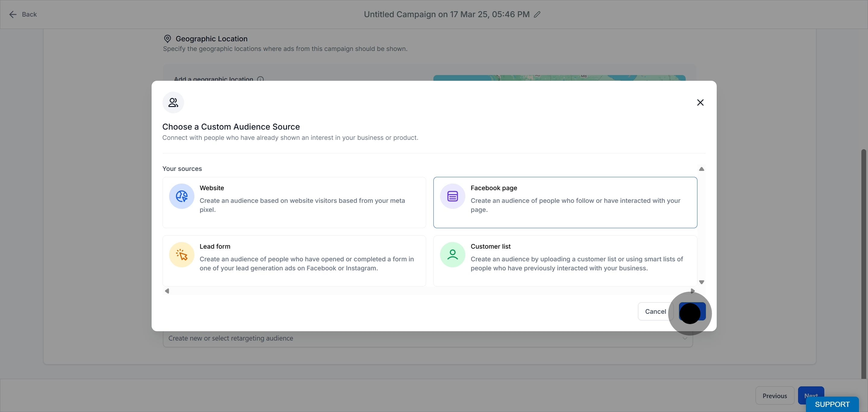868x412 pixels.
Task: Click the scroll down arrow in sources list
Action: tap(702, 282)
